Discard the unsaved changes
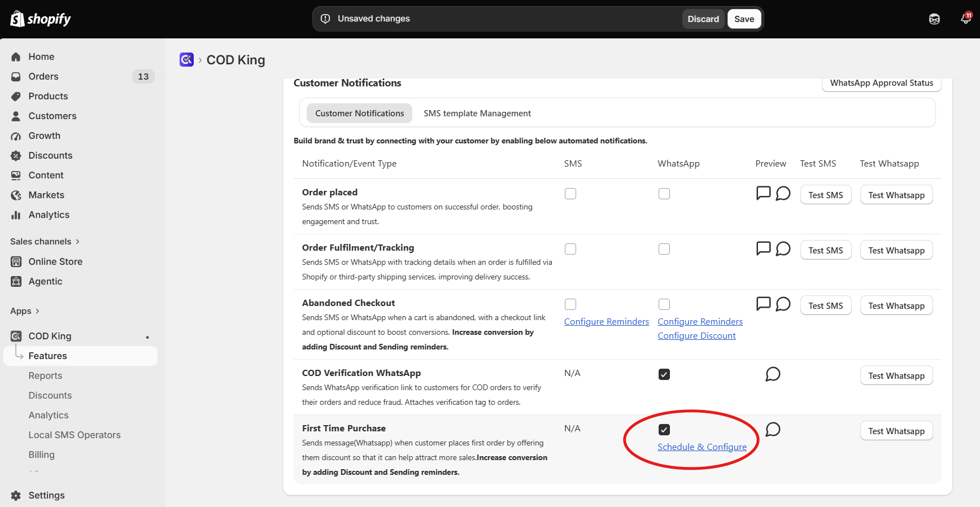Viewport: 980px width, 507px height. coord(703,19)
